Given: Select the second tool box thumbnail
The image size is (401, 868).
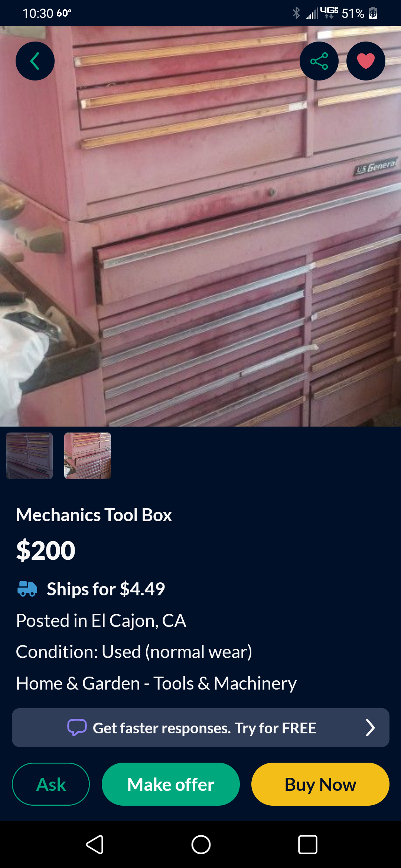Looking at the screenshot, I should click(x=88, y=456).
